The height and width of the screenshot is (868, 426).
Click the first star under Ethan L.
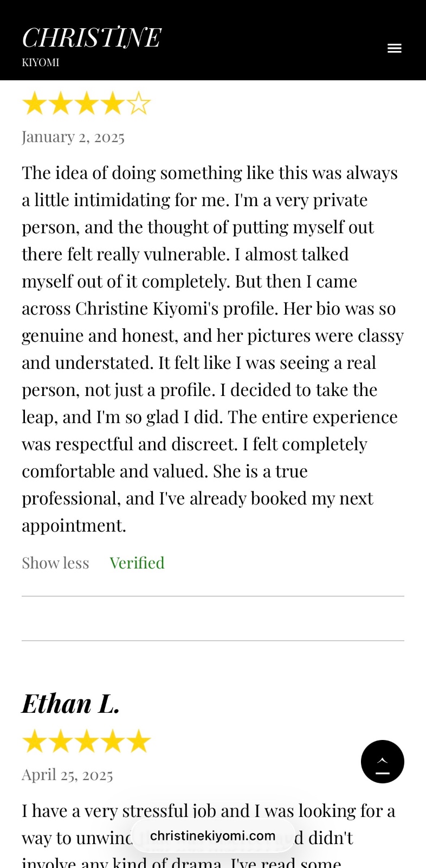35,741
